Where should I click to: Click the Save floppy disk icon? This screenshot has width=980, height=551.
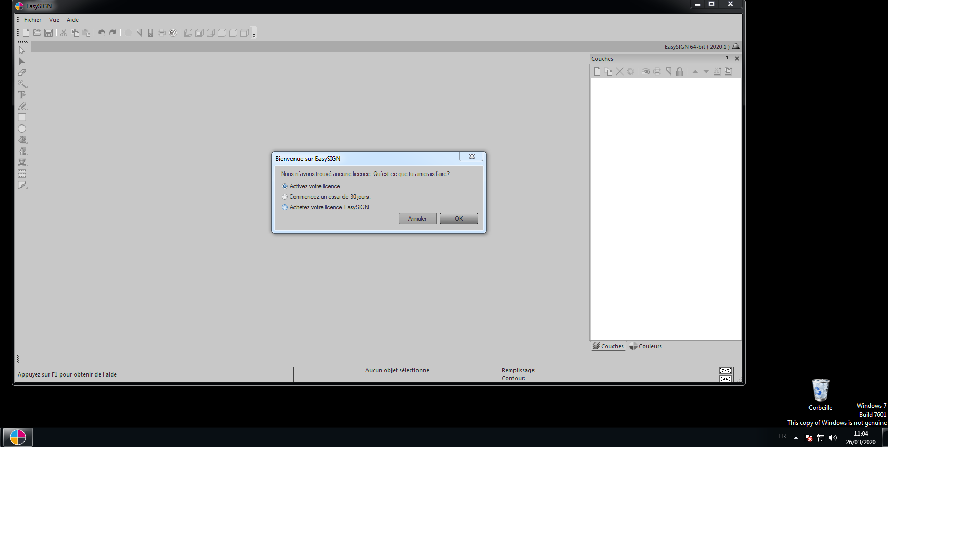(x=48, y=33)
